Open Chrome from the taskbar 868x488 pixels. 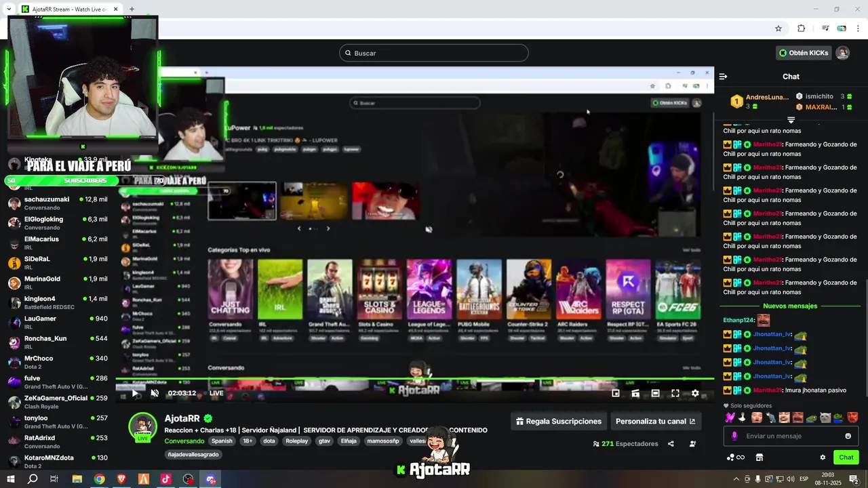coord(99,479)
